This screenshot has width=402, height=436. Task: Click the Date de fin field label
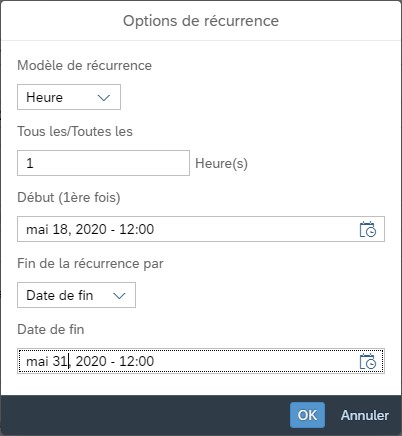tap(51, 329)
